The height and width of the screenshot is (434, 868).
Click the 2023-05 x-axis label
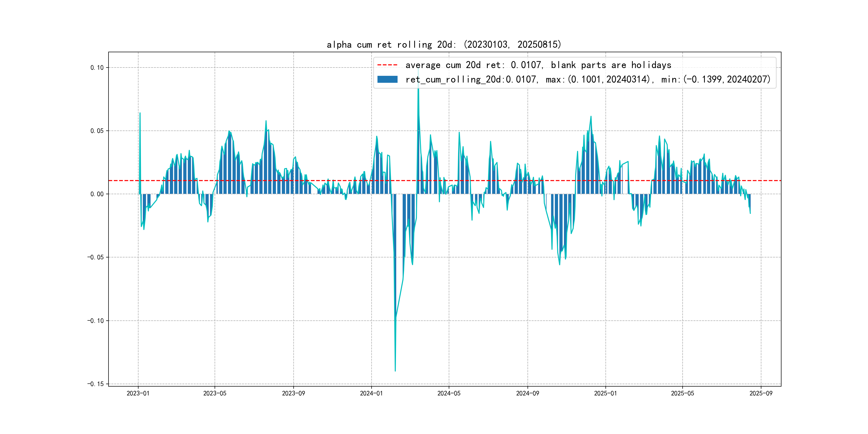tap(215, 393)
